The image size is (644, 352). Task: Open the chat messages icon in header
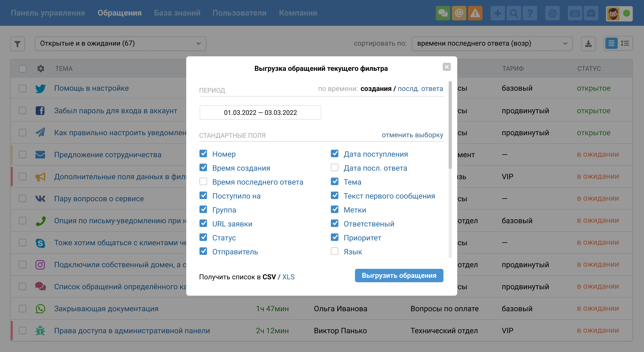(x=443, y=13)
